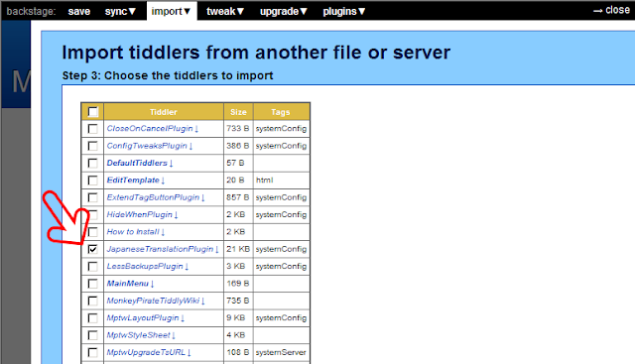Sort by the Tiddler column header

click(x=164, y=112)
